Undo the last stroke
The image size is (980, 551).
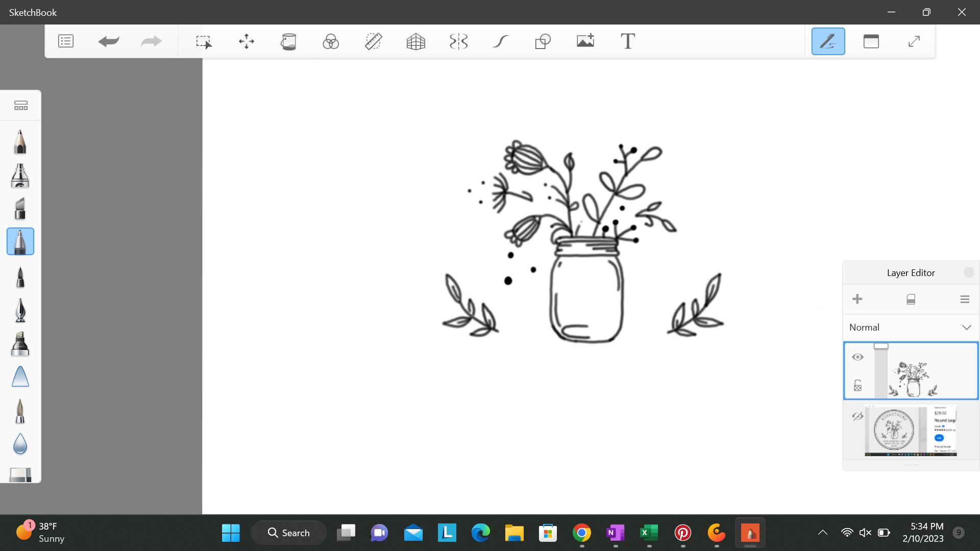[x=108, y=41]
